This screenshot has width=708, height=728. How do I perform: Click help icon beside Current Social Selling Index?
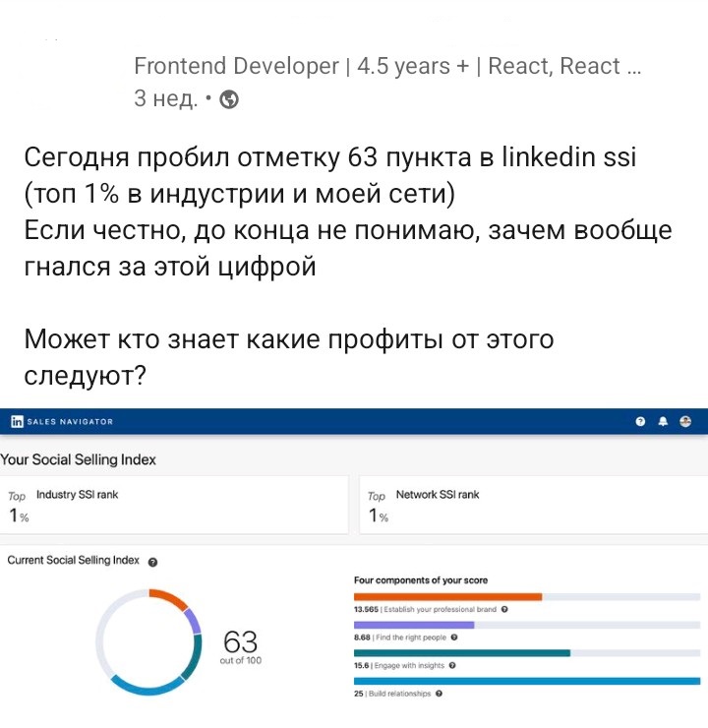pyautogui.click(x=152, y=562)
